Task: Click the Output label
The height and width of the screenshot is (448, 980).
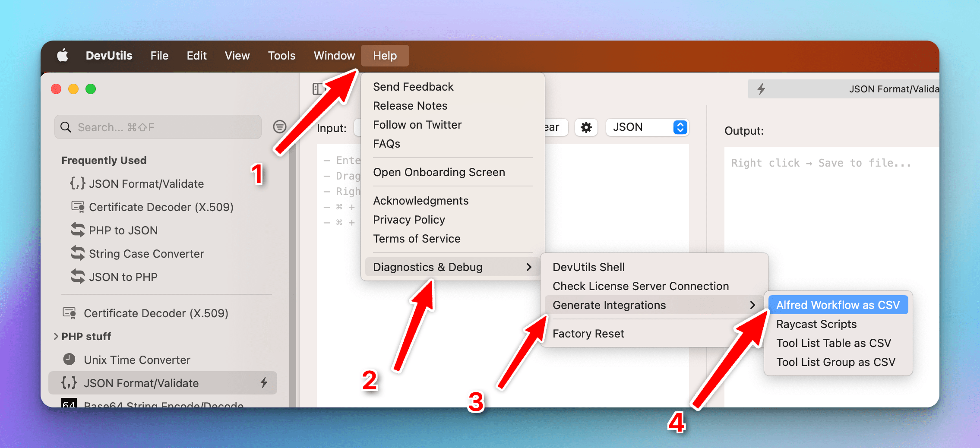Action: coord(744,131)
